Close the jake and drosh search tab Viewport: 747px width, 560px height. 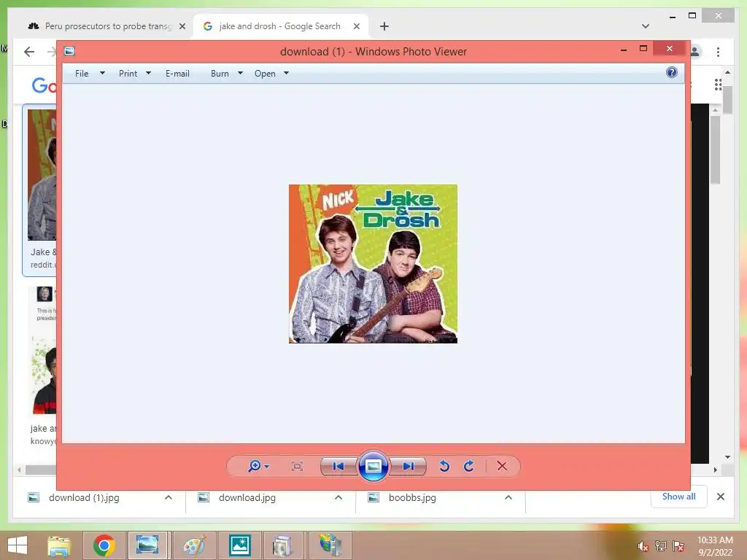pyautogui.click(x=356, y=26)
